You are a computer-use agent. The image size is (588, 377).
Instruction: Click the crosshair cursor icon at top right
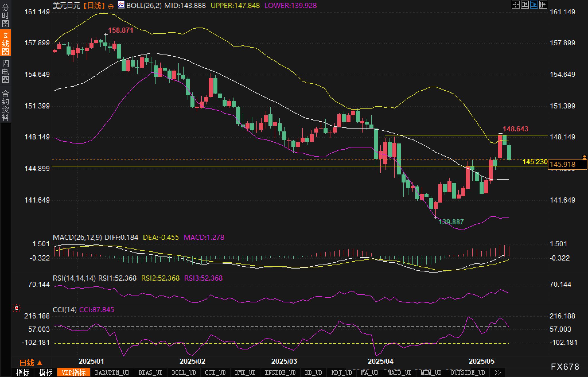click(x=515, y=5)
